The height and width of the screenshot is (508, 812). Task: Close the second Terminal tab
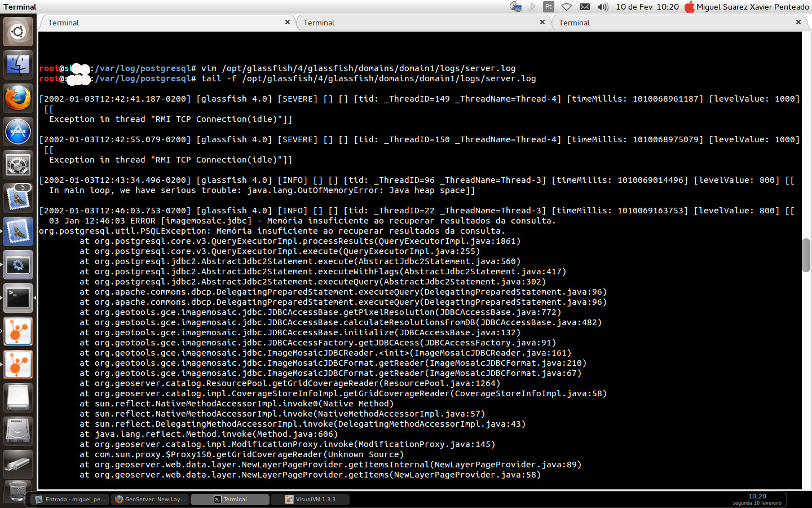click(542, 22)
